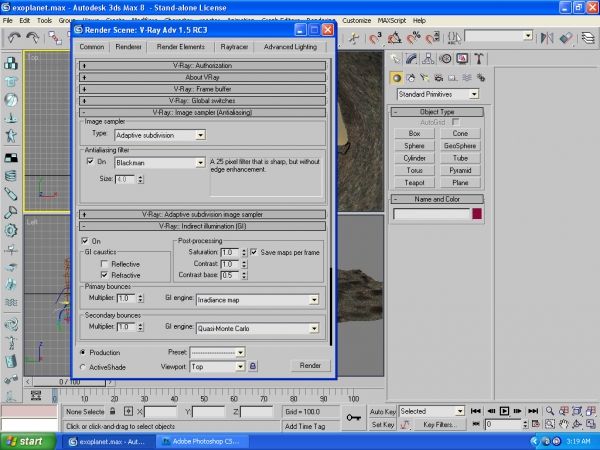
Task: Open the MAXScript menu
Action: click(392, 20)
